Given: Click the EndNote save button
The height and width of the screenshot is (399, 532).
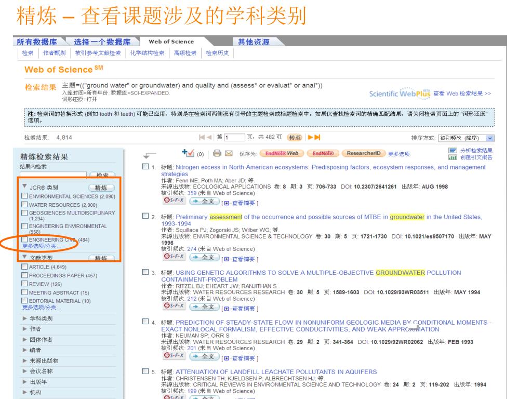Looking at the screenshot, I should point(323,153).
